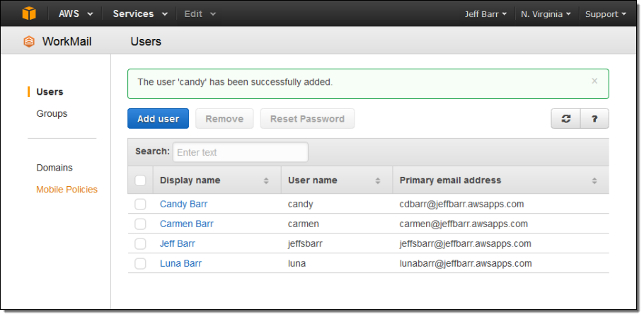The image size is (644, 317).
Task: Sort by Primary email address arrows
Action: point(594,180)
